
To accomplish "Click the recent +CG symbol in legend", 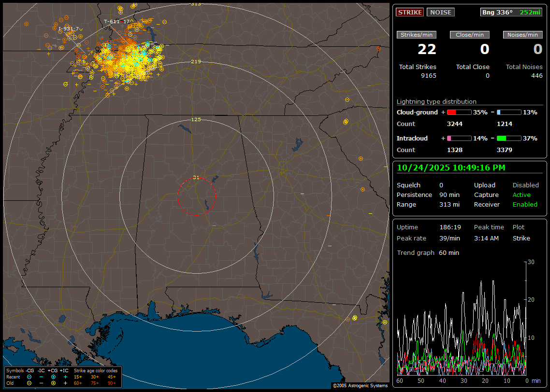I will coord(53,377).
